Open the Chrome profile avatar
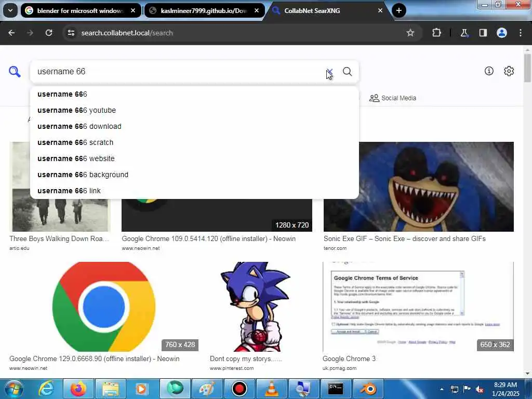This screenshot has width=532, height=399. (502, 33)
